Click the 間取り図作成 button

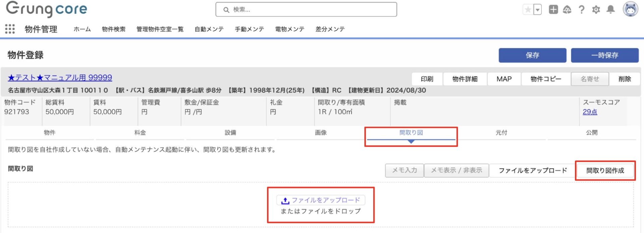(605, 171)
